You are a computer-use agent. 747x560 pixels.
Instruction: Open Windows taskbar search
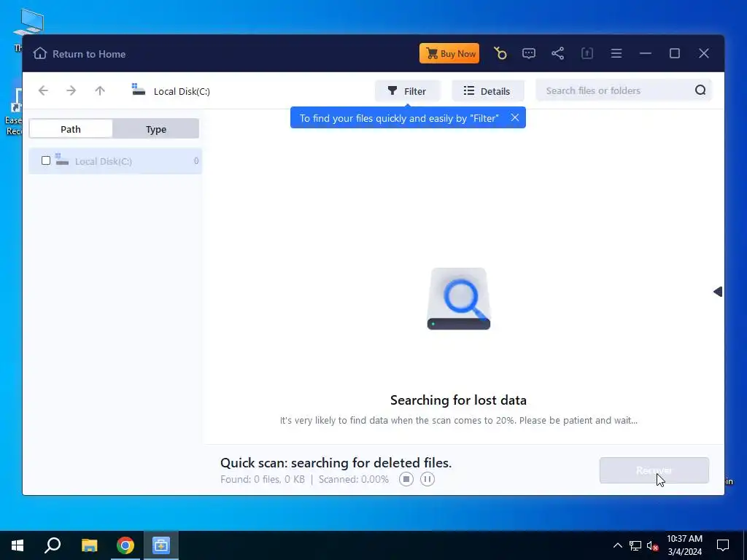click(x=53, y=545)
